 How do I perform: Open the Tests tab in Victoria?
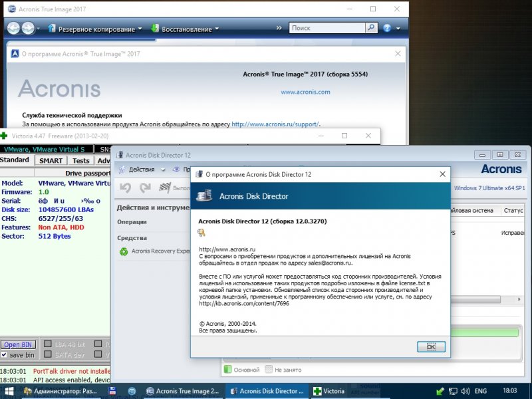coord(80,160)
